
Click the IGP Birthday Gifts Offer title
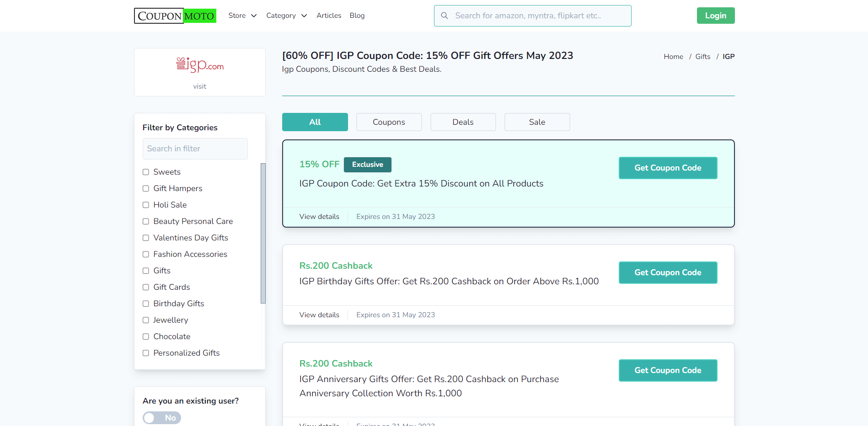[x=449, y=281]
